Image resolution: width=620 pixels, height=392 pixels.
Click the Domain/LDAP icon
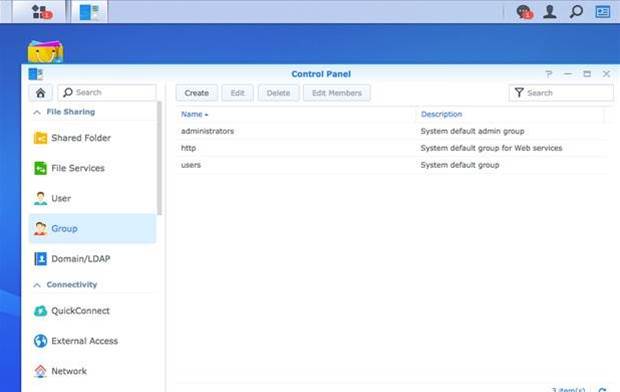[40, 259]
